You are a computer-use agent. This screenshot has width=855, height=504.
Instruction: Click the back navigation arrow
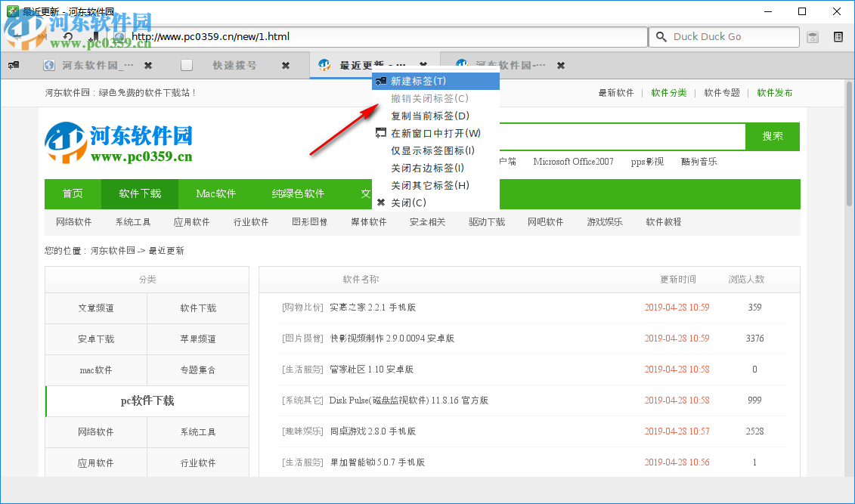coord(17,36)
